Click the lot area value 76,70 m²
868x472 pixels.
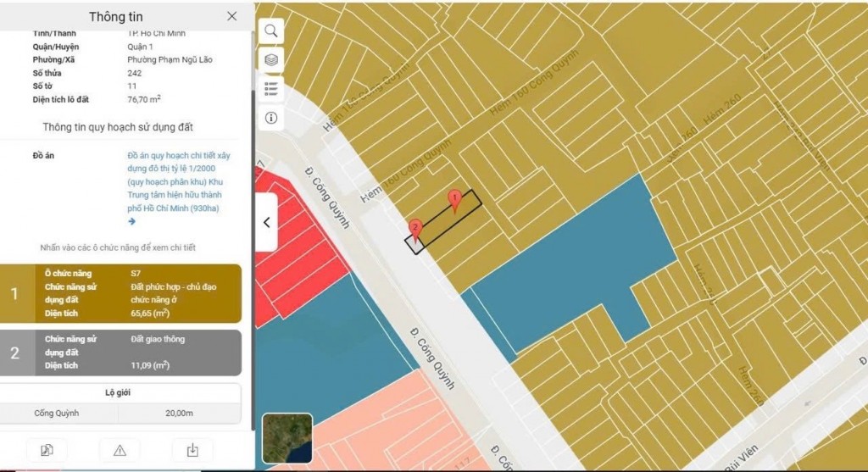click(144, 99)
